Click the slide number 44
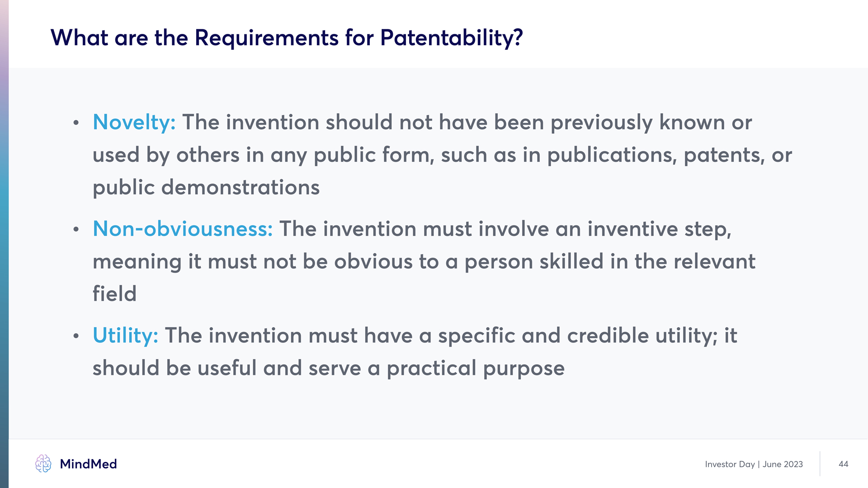This screenshot has height=488, width=868. [843, 464]
